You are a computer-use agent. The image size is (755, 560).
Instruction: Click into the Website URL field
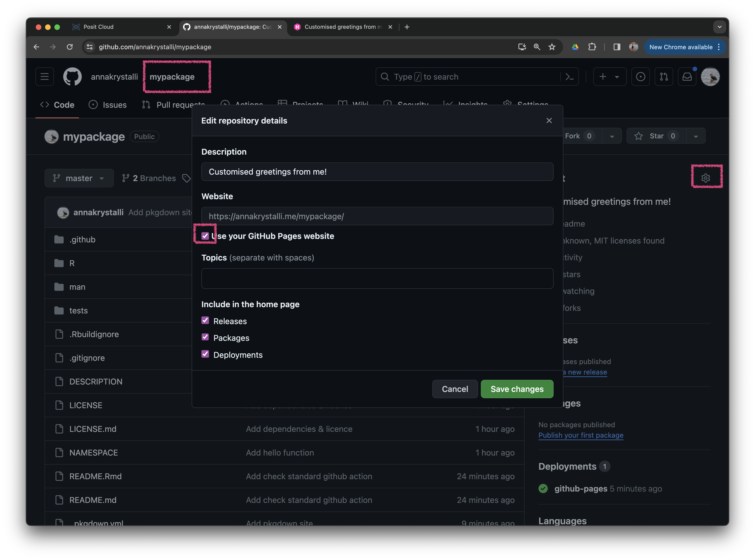point(377,216)
